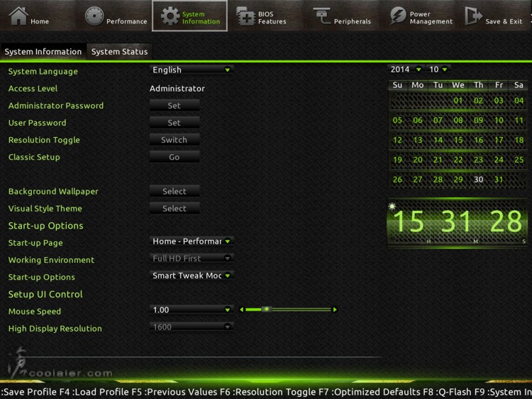Open the month dropdown showing 10
This screenshot has height=399, width=532.
438,70
